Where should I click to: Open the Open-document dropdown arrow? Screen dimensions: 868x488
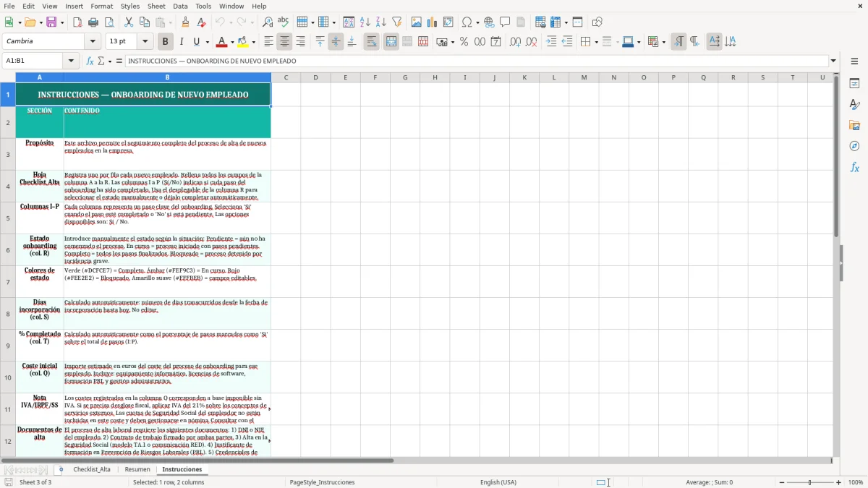coord(40,22)
